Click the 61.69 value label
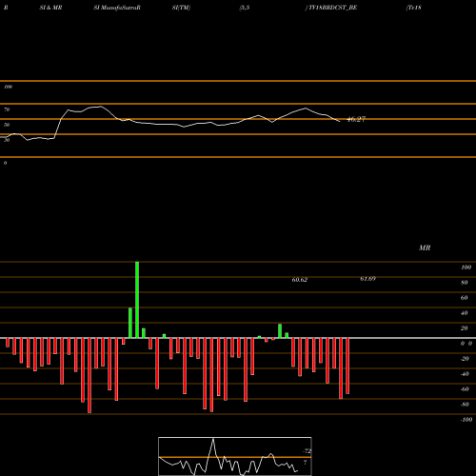Image resolution: width=476 pixels, height=476 pixels. (368, 279)
